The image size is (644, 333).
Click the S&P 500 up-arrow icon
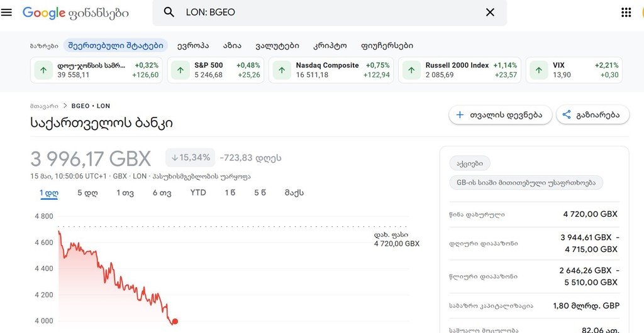(180, 70)
